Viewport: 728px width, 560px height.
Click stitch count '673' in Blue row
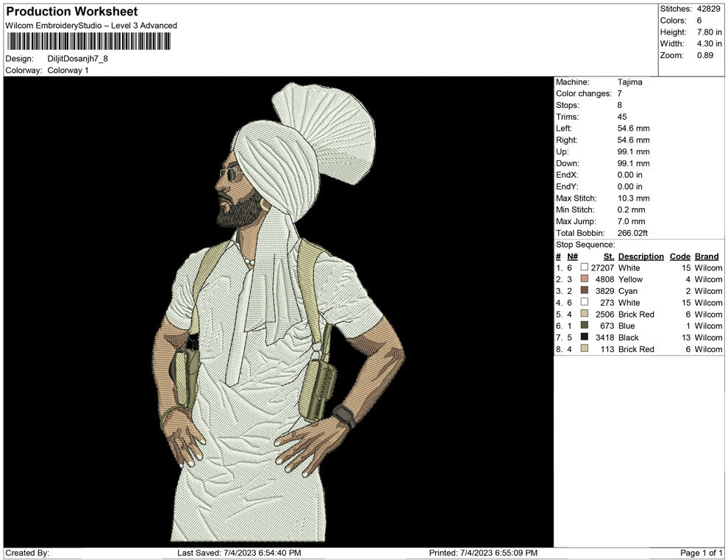click(x=607, y=326)
